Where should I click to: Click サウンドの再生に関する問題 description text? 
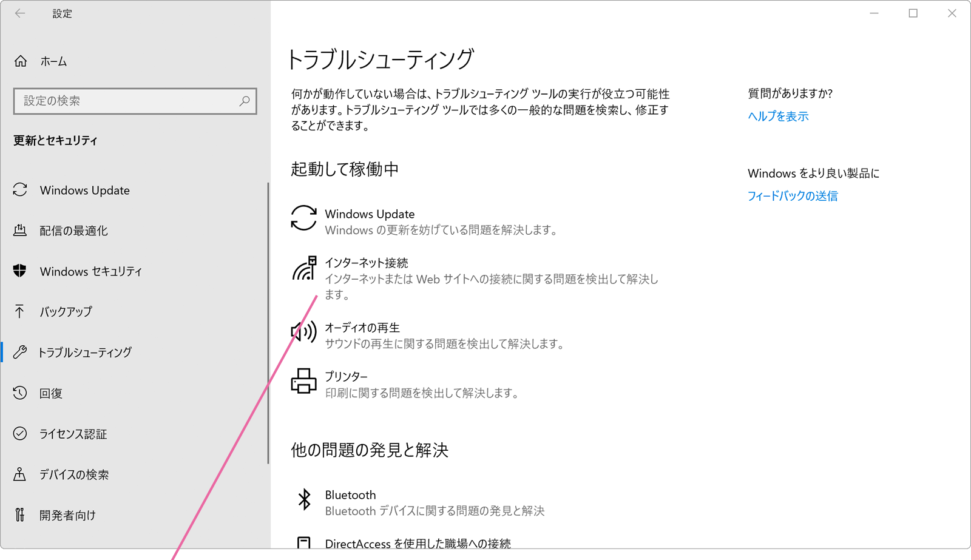[x=446, y=344]
